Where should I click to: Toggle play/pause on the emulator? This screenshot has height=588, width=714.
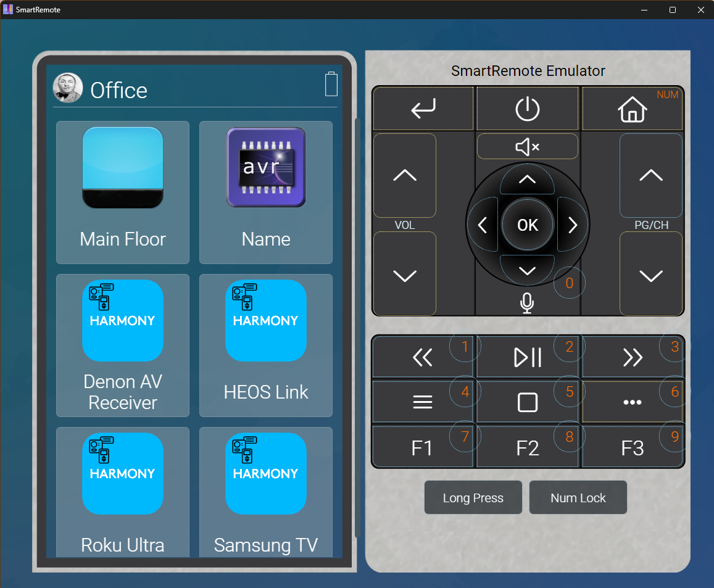tap(527, 357)
